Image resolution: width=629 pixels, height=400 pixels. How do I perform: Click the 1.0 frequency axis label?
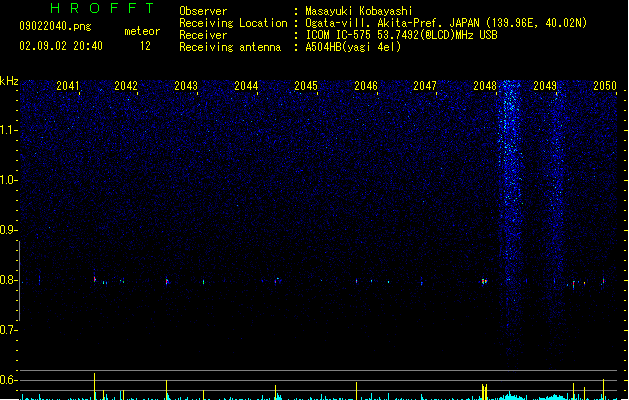[x=9, y=180]
